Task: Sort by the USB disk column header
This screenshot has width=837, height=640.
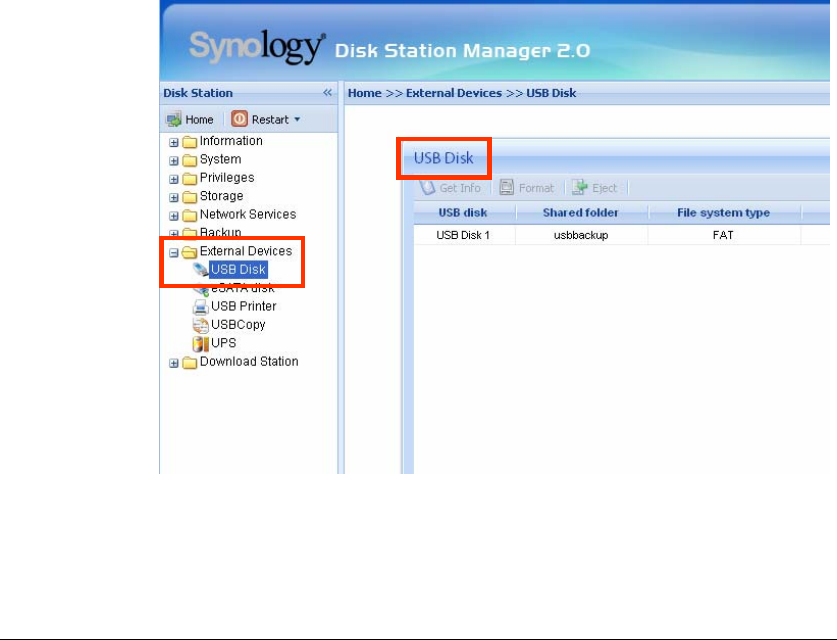Action: (x=463, y=213)
